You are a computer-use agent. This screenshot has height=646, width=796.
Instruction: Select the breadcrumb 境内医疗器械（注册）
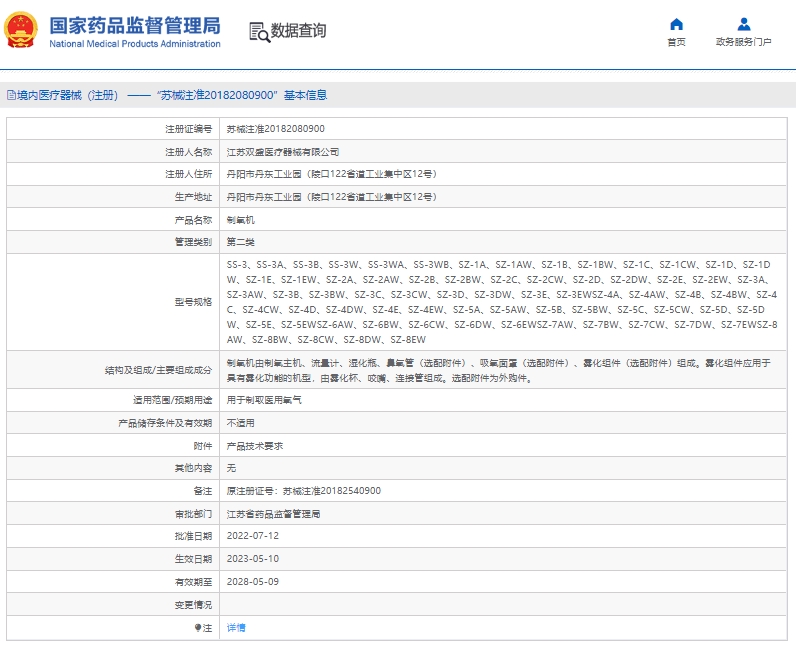(68, 95)
